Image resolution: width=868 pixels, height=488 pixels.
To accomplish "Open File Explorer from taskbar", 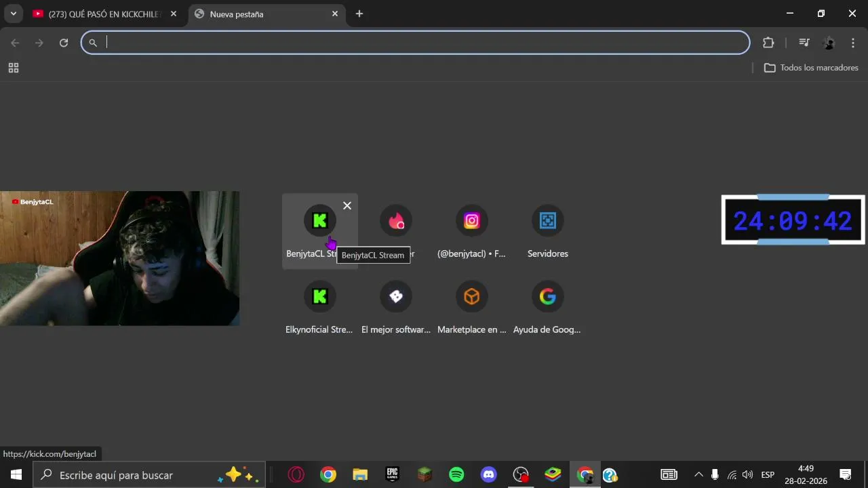I will (x=360, y=474).
